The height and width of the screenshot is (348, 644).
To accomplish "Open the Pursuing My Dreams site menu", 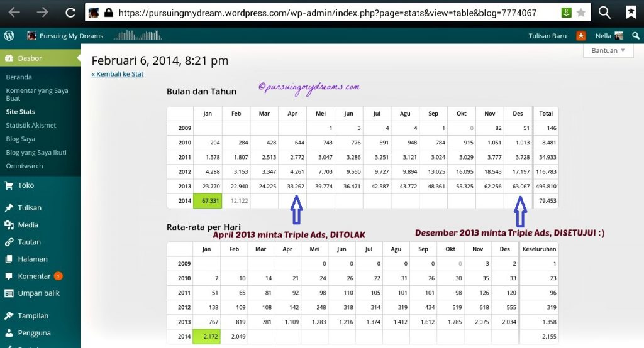I will pos(65,36).
